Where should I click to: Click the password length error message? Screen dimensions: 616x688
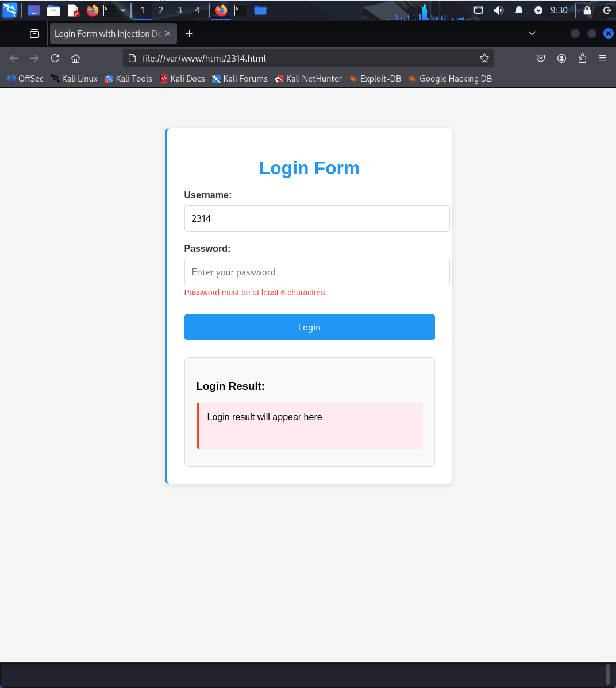[255, 293]
